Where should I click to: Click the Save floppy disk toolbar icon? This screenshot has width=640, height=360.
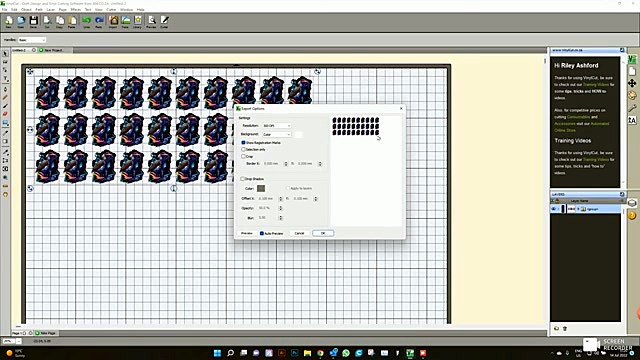click(33, 22)
